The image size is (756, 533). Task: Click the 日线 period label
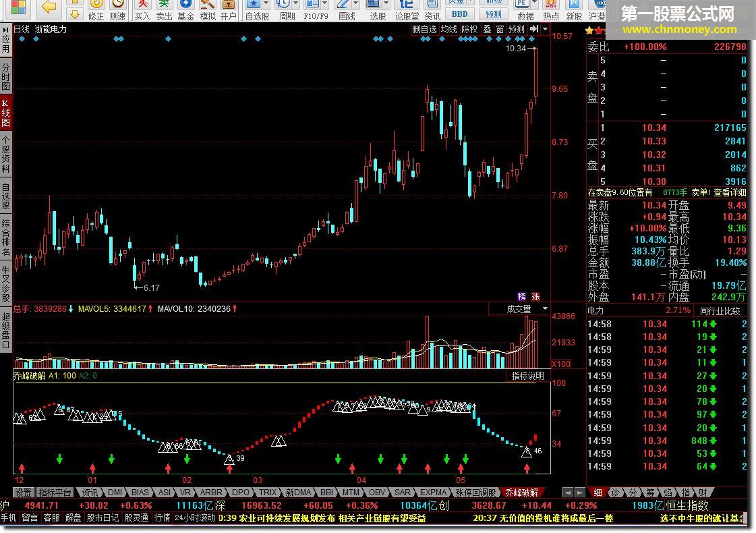22,30
